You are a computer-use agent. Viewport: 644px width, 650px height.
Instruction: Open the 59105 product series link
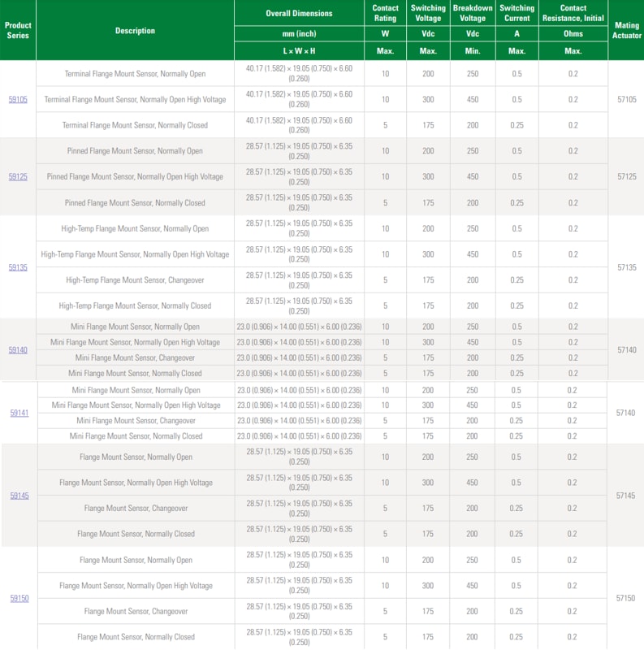point(18,100)
